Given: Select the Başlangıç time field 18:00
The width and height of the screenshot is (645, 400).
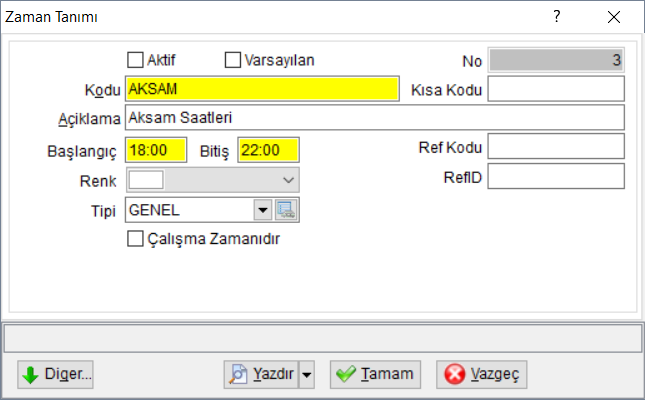Looking at the screenshot, I should click(156, 150).
